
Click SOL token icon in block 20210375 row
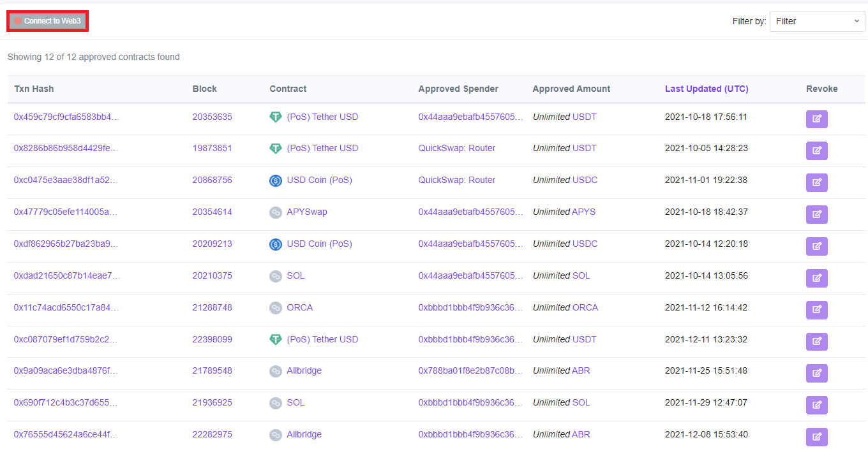[x=276, y=276]
